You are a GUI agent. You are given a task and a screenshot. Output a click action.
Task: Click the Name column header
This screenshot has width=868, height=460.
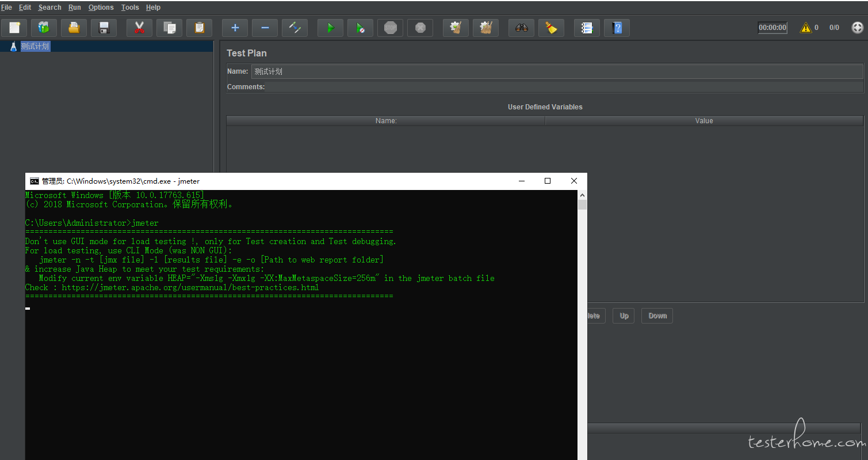[386, 121]
